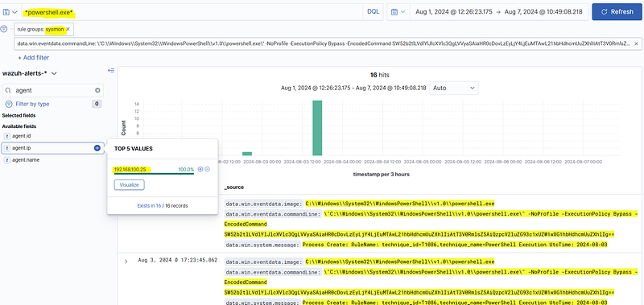The image size is (644, 305).
Task: Open the wazuh-alerts-* index pattern dropdown
Action: pyautogui.click(x=30, y=73)
